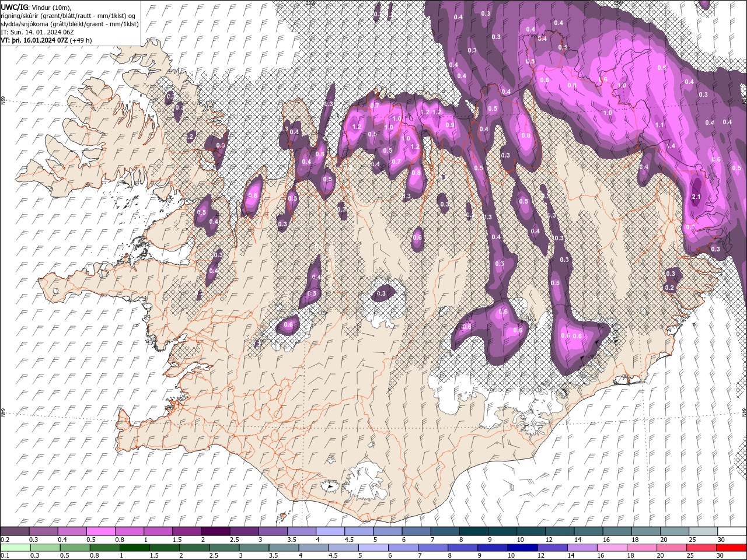Click the darkest green 1–1.5 rain legend swatch

pos(135,548)
